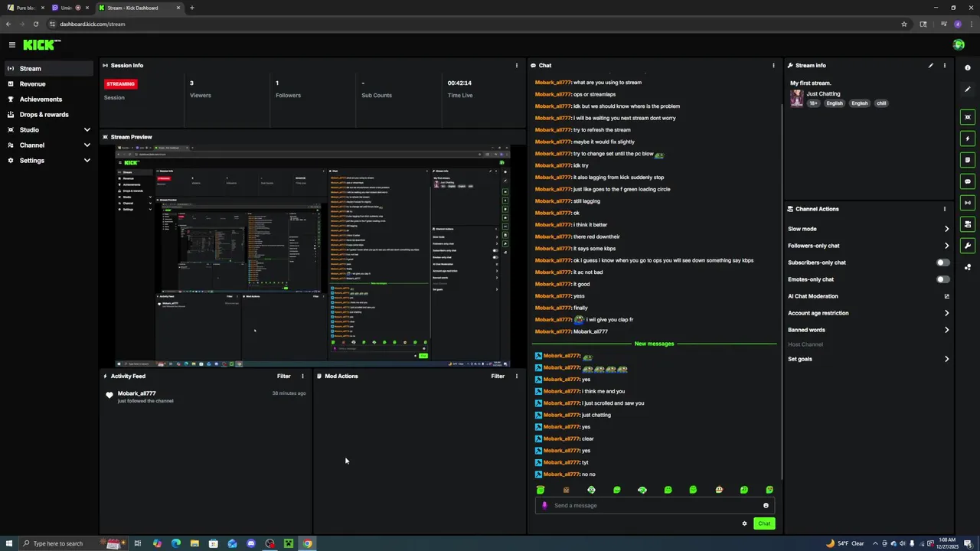
Task: Reload the page
Action: coord(36,24)
